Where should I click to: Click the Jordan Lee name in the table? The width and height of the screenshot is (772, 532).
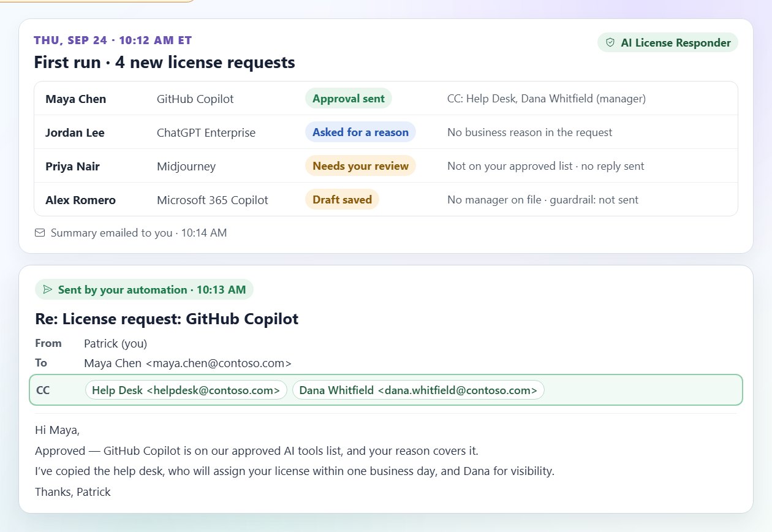tap(75, 132)
